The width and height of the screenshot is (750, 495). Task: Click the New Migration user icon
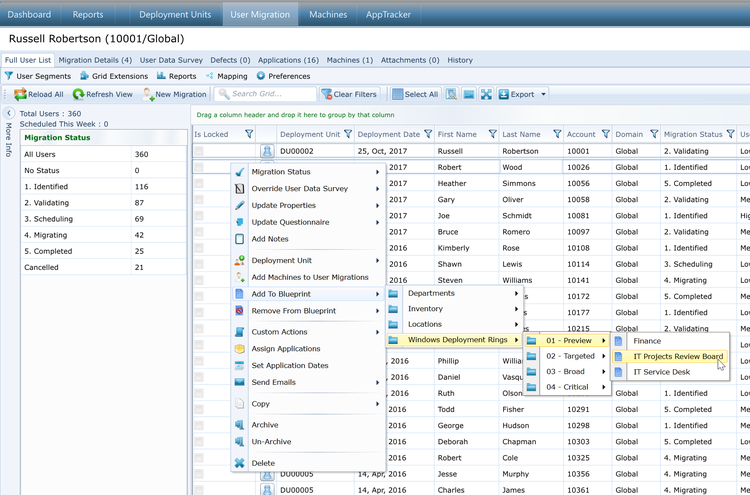148,94
